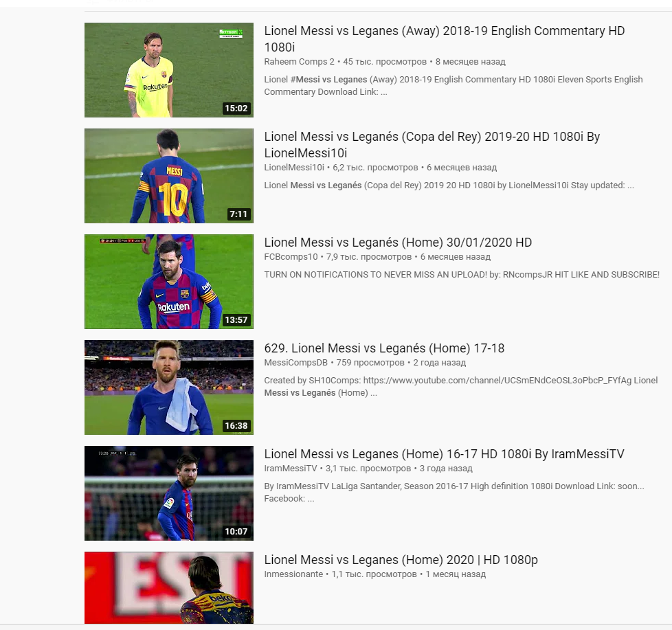
Task: Open the Home 2020 HD 1080p thumbnail
Action: 169,587
